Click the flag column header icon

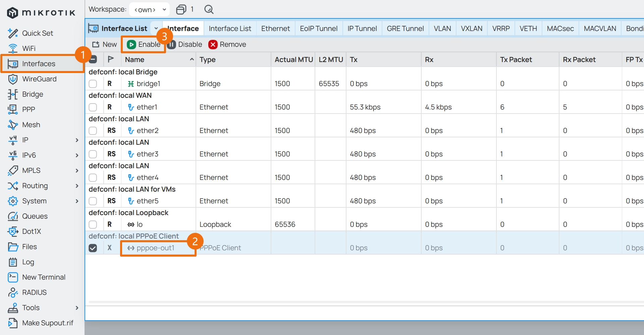click(x=111, y=59)
